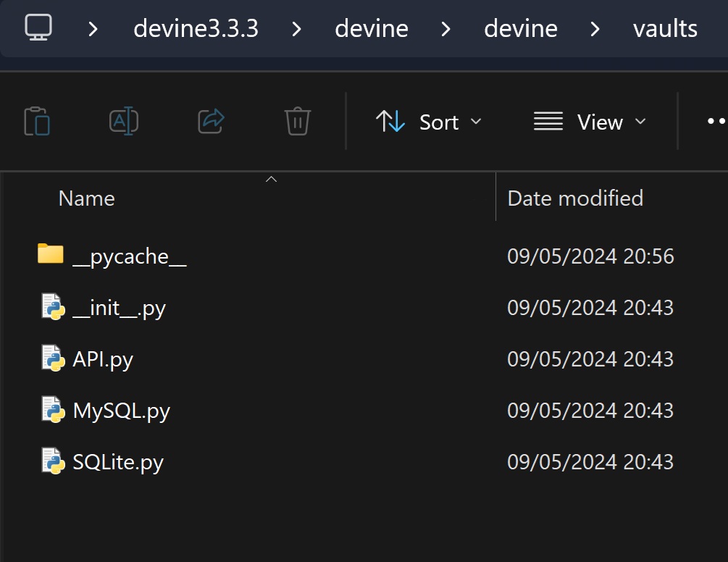Go to vaults breadcrumb segment

[665, 29]
